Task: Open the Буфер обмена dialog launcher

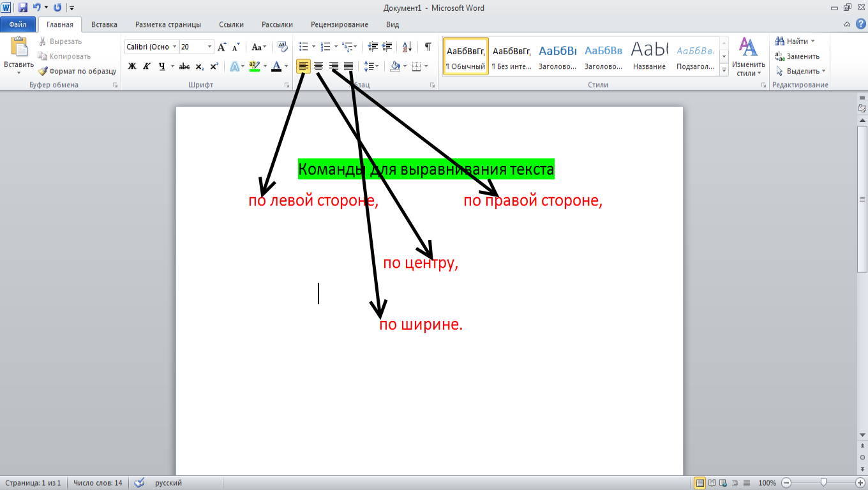Action: (116, 85)
